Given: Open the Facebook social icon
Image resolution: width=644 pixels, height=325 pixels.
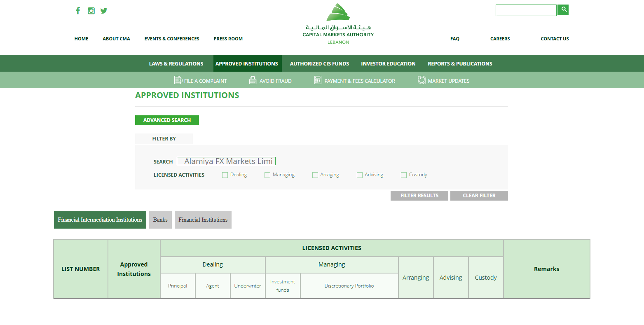Looking at the screenshot, I should [78, 11].
